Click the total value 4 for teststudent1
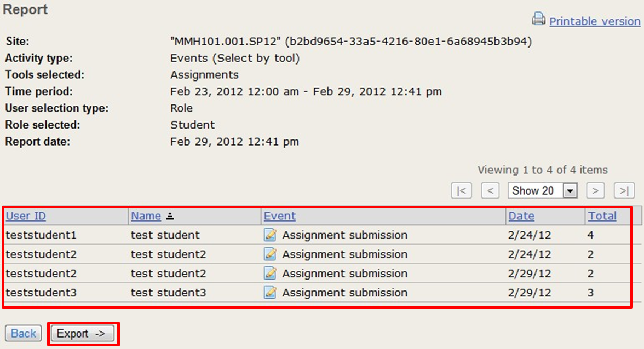 click(x=590, y=235)
